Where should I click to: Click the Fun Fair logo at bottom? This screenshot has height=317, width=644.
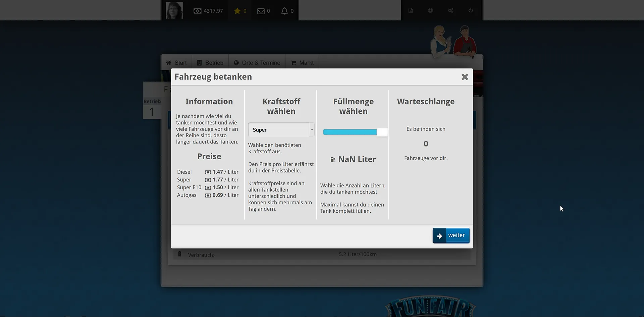click(430, 307)
